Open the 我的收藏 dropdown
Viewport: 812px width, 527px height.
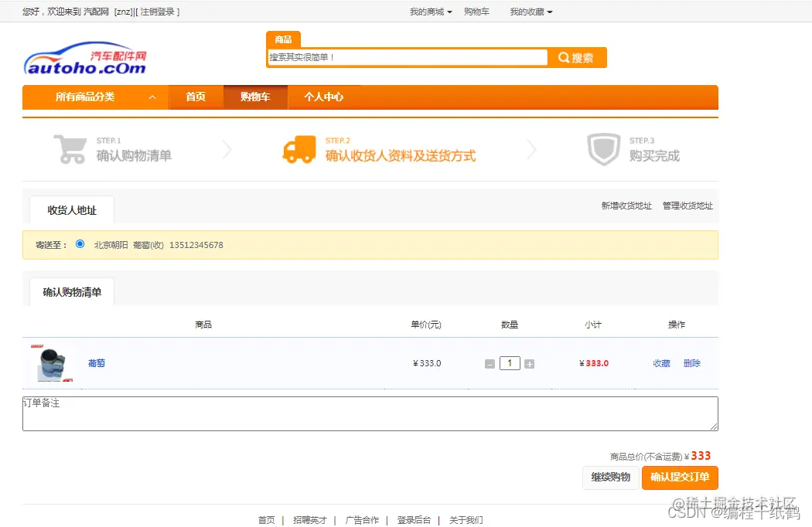click(531, 12)
